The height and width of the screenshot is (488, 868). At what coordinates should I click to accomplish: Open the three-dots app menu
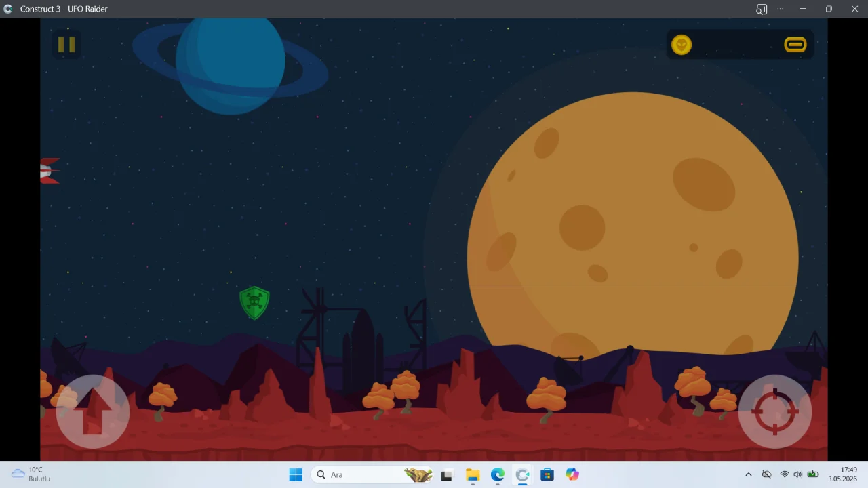point(781,9)
